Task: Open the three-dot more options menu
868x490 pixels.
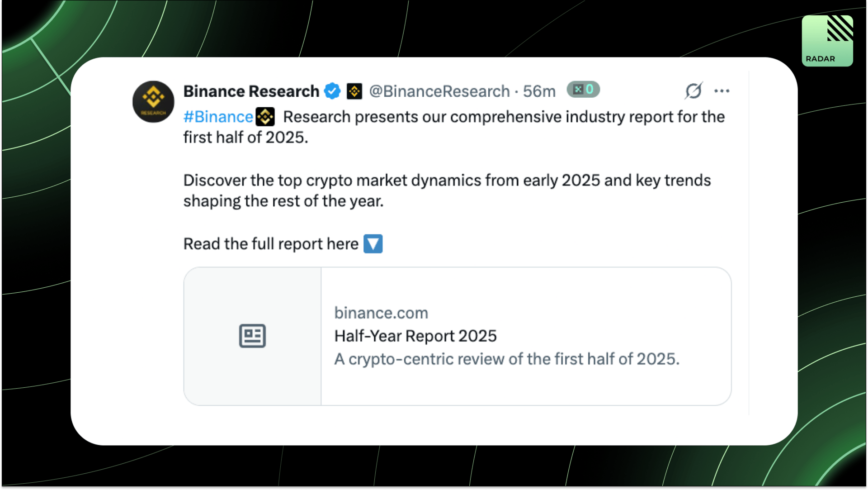Action: 722,91
